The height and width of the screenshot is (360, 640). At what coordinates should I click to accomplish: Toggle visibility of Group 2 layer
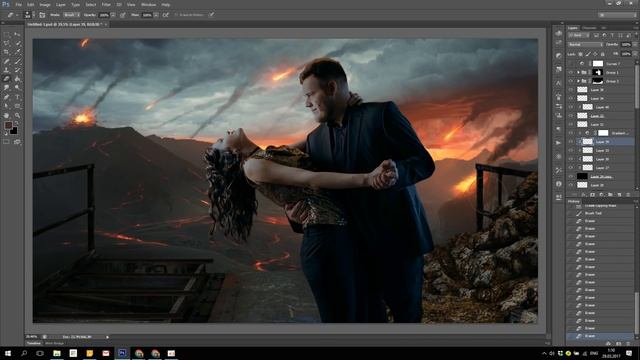click(x=571, y=81)
